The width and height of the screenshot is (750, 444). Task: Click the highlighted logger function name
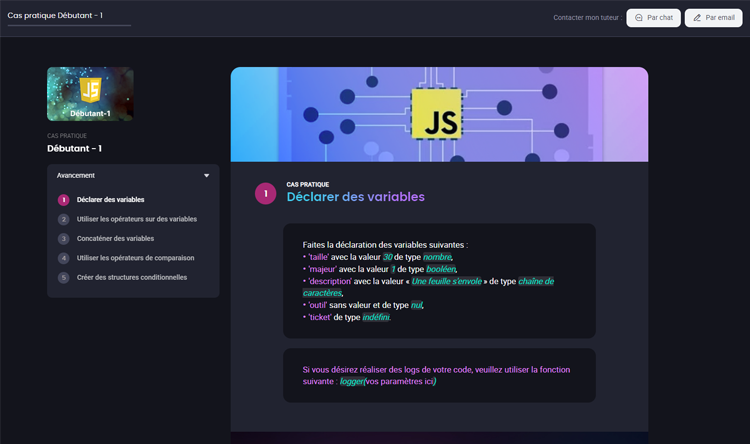[x=352, y=381]
